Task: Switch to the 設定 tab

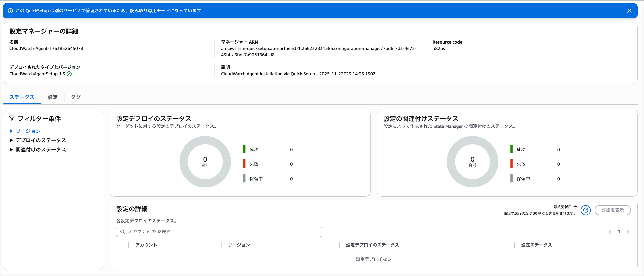Action: point(53,97)
